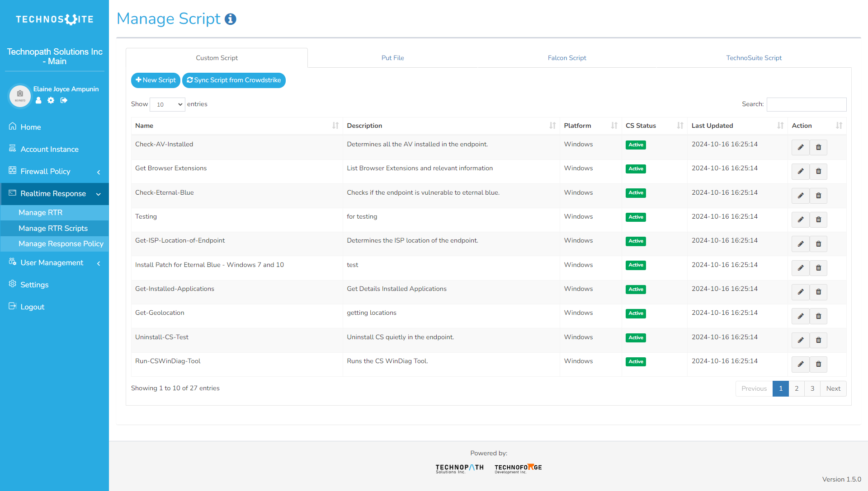Switch to the Falcon Script tab

point(566,58)
